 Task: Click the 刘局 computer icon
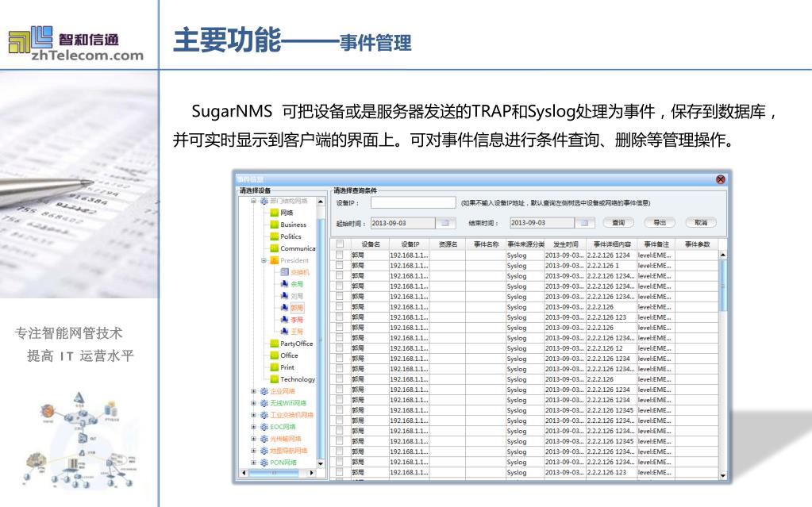coord(284,296)
